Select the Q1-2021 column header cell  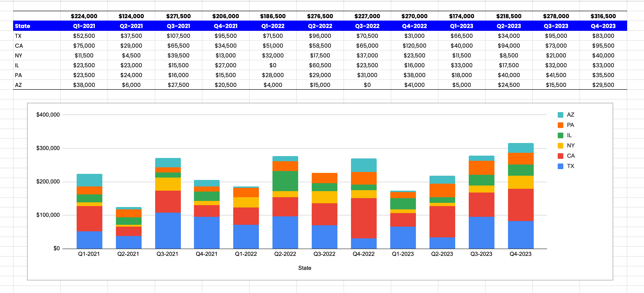(84, 26)
